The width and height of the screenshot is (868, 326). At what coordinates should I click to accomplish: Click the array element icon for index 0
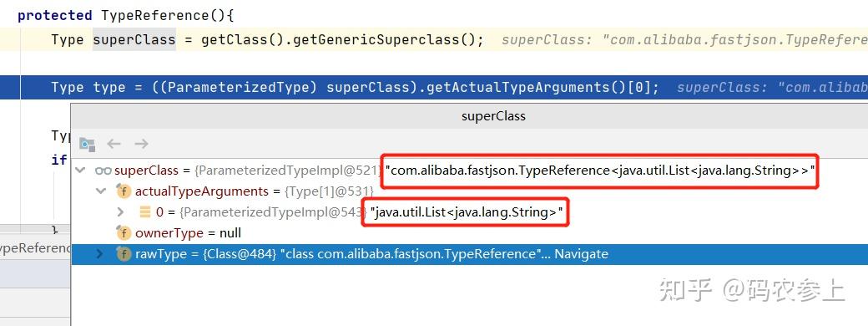coord(145,212)
